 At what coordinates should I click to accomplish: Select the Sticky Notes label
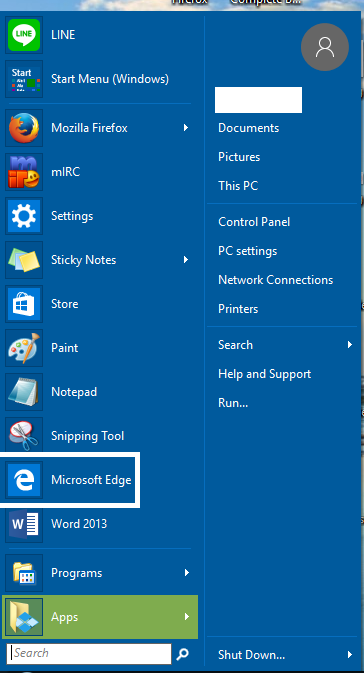click(84, 260)
